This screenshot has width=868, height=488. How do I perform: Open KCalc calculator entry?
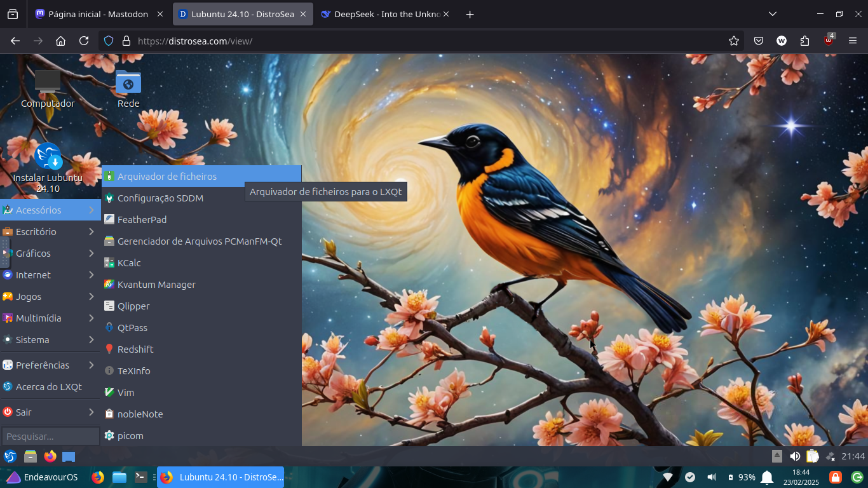(201, 263)
